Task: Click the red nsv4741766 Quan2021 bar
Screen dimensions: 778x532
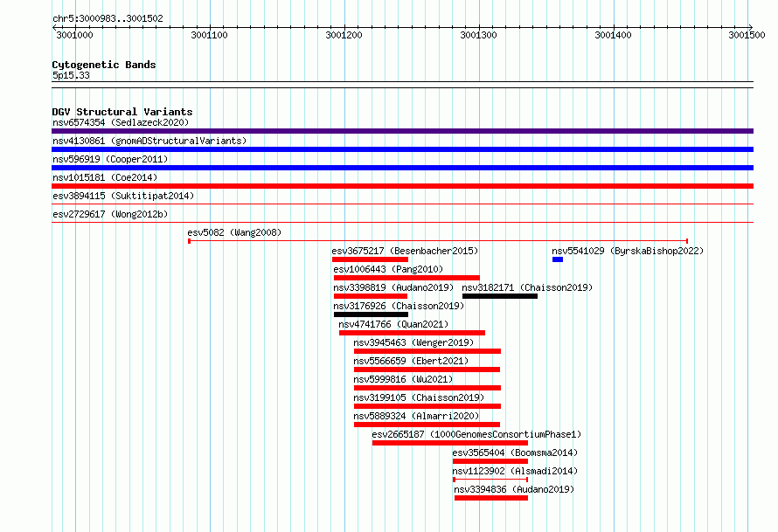Action: pos(412,333)
